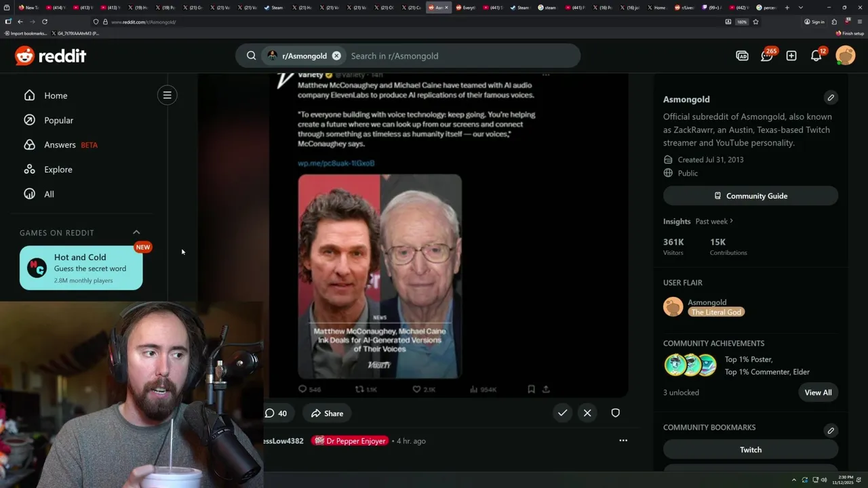This screenshot has width=868, height=488.
Task: Edit the Asmongold community description
Action: 831,98
